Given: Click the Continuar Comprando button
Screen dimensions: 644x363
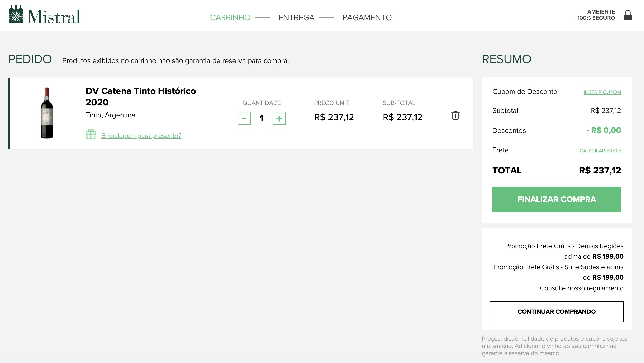Looking at the screenshot, I should [556, 312].
